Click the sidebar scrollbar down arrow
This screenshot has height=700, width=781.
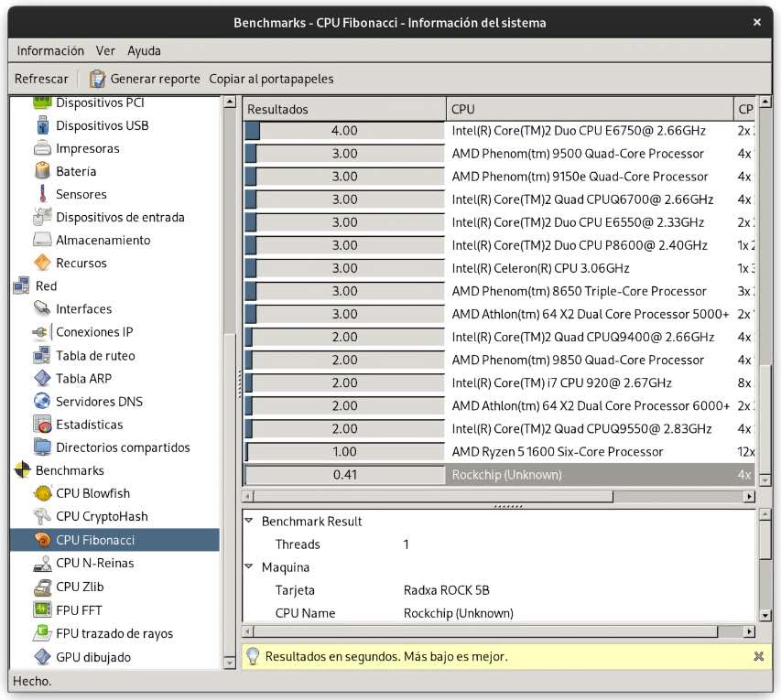230,662
